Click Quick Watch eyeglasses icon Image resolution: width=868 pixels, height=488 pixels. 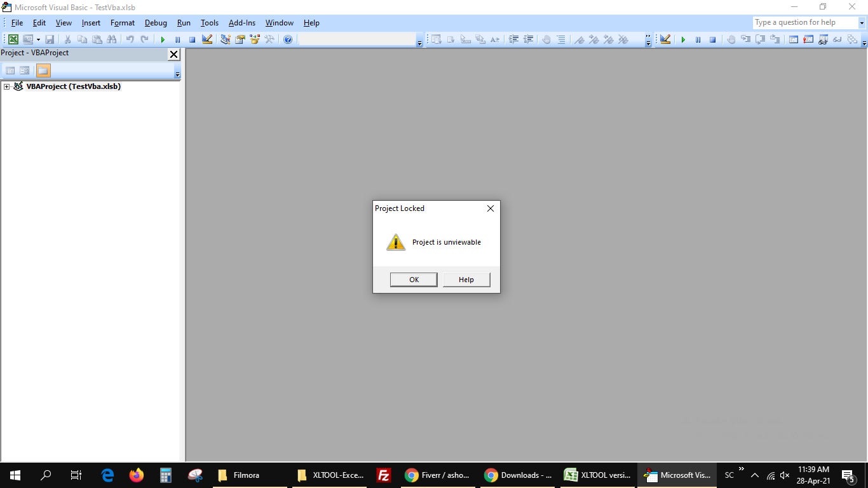837,39
